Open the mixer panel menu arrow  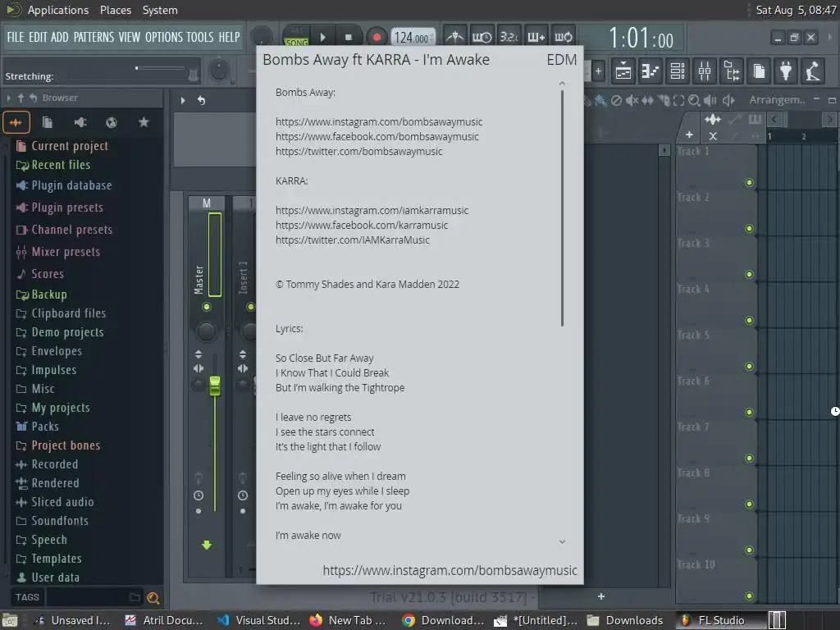click(183, 100)
